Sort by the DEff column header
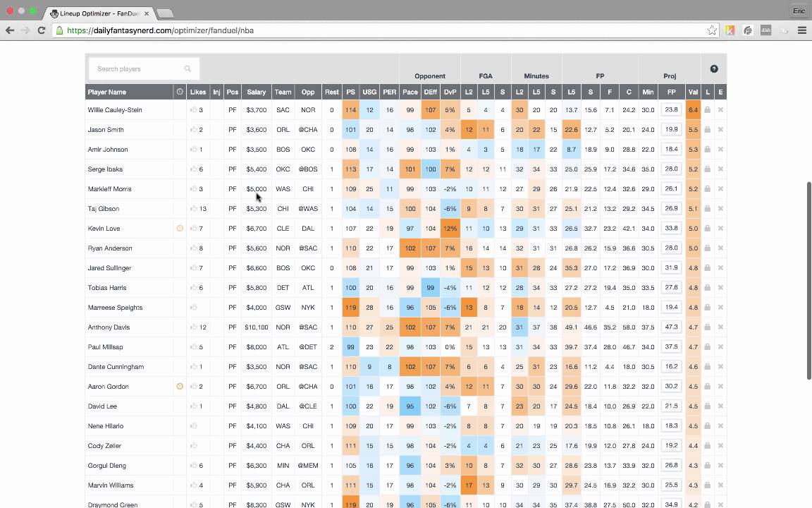812x508 pixels. pyautogui.click(x=431, y=92)
